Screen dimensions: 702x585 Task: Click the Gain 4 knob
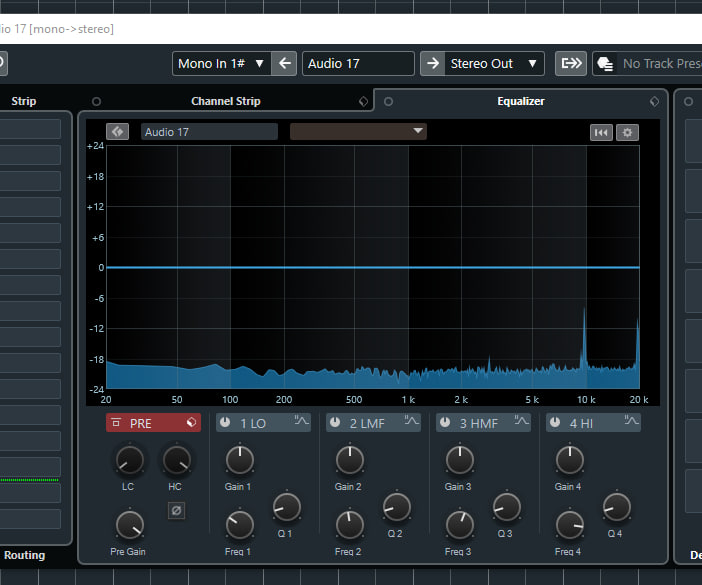(x=569, y=460)
